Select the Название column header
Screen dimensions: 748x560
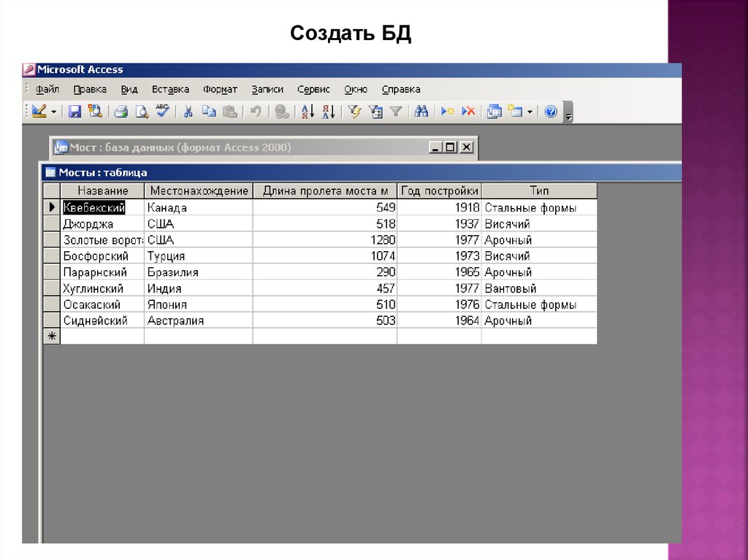pos(102,191)
